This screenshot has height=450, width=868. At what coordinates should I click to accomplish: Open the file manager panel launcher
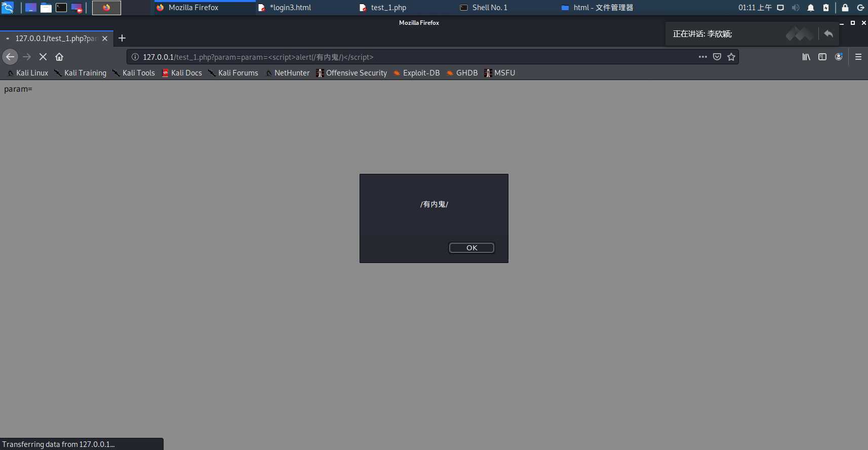coord(46,8)
